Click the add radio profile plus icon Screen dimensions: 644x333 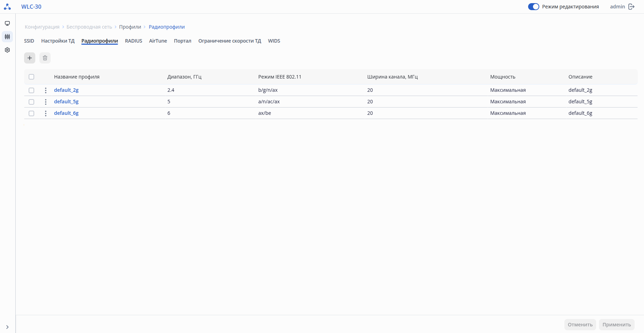[x=30, y=58]
